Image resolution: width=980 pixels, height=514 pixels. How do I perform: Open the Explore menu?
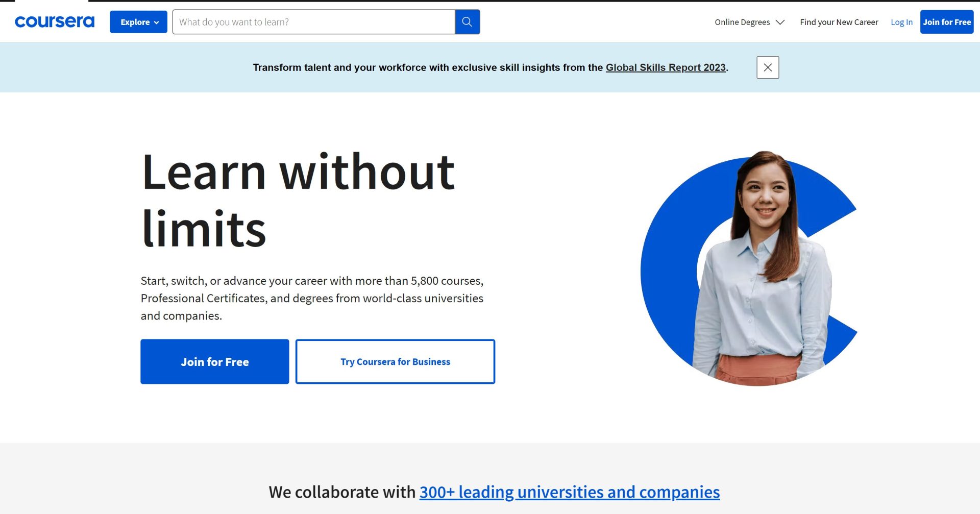(x=135, y=22)
